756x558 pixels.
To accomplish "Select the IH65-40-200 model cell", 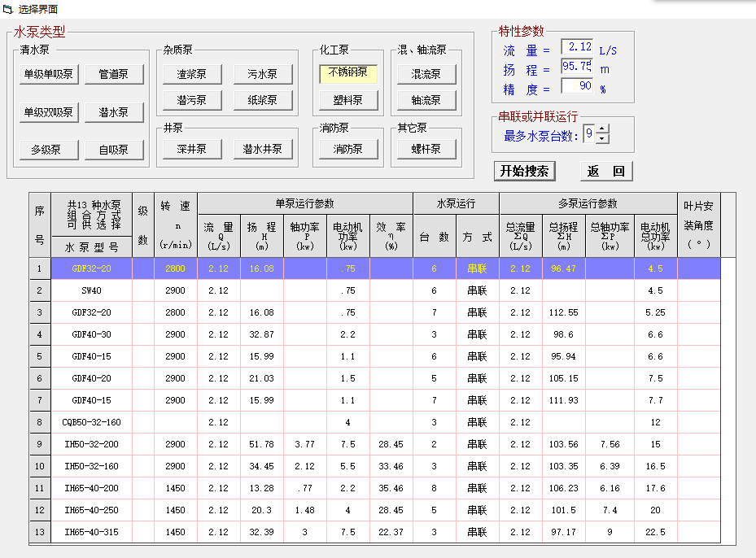I will click(92, 488).
